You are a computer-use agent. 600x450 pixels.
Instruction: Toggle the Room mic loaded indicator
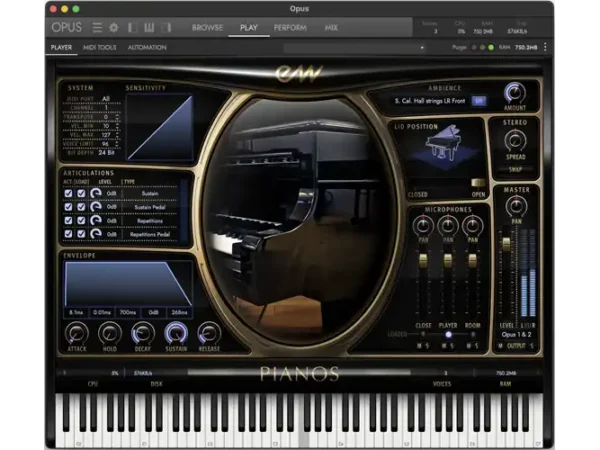tap(473, 334)
